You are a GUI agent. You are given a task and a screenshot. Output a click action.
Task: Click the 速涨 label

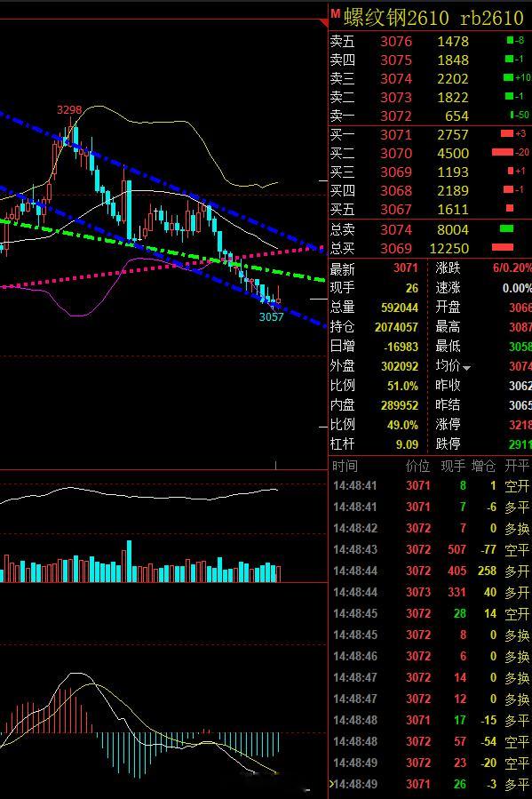click(448, 288)
